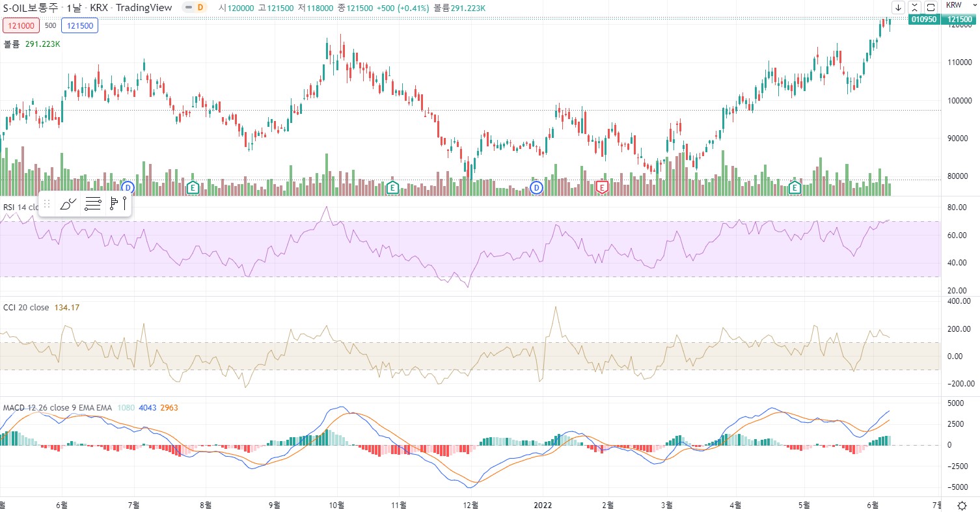Click the 12월 label on time axis
Image resolution: width=980 pixels, height=512 pixels.
click(x=471, y=505)
